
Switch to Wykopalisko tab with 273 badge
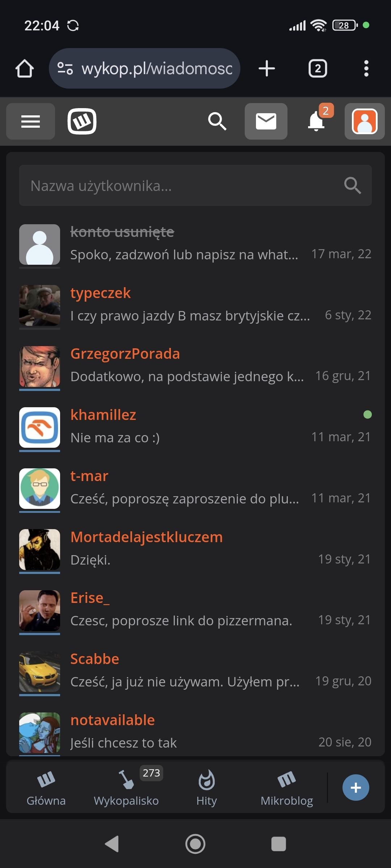tap(126, 788)
